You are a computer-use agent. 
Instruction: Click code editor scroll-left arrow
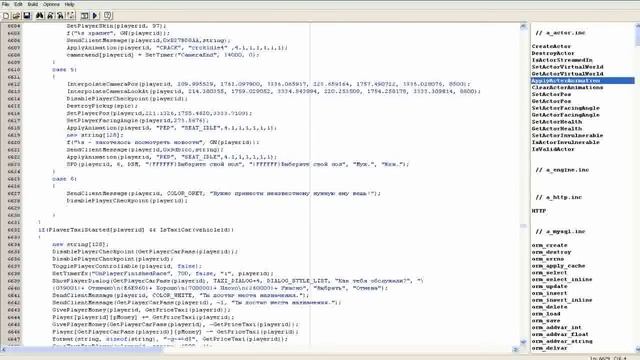click(x=4, y=349)
